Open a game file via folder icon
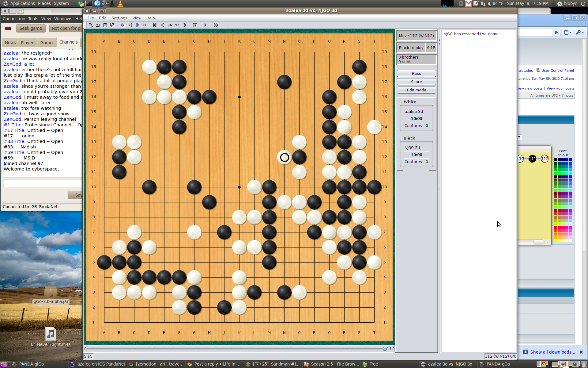588x368 pixels. coord(98,25)
